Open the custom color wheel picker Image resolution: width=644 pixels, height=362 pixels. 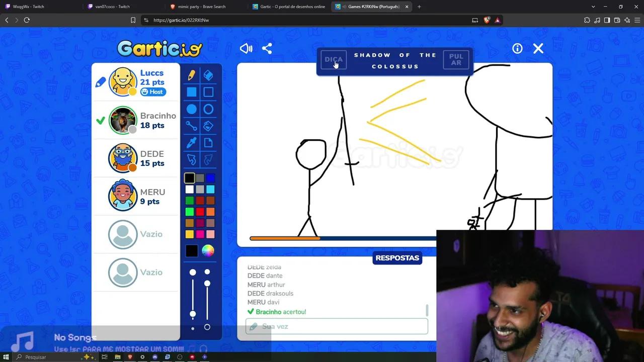(x=208, y=250)
